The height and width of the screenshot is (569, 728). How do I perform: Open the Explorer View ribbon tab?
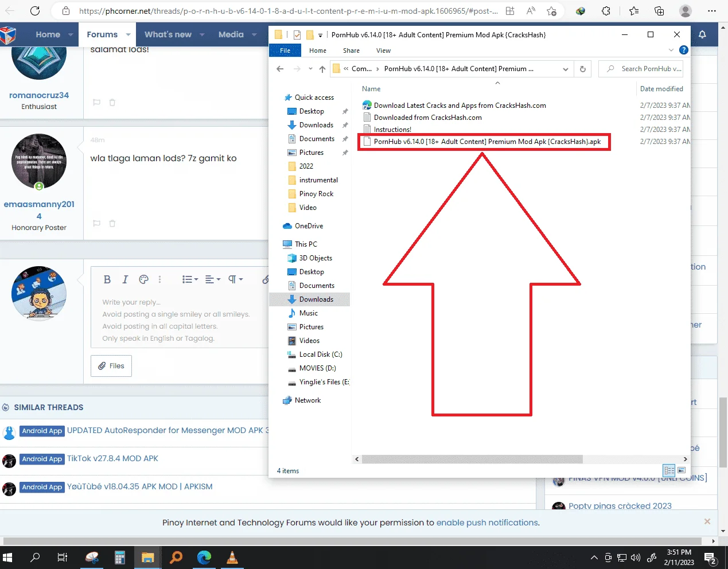point(383,50)
